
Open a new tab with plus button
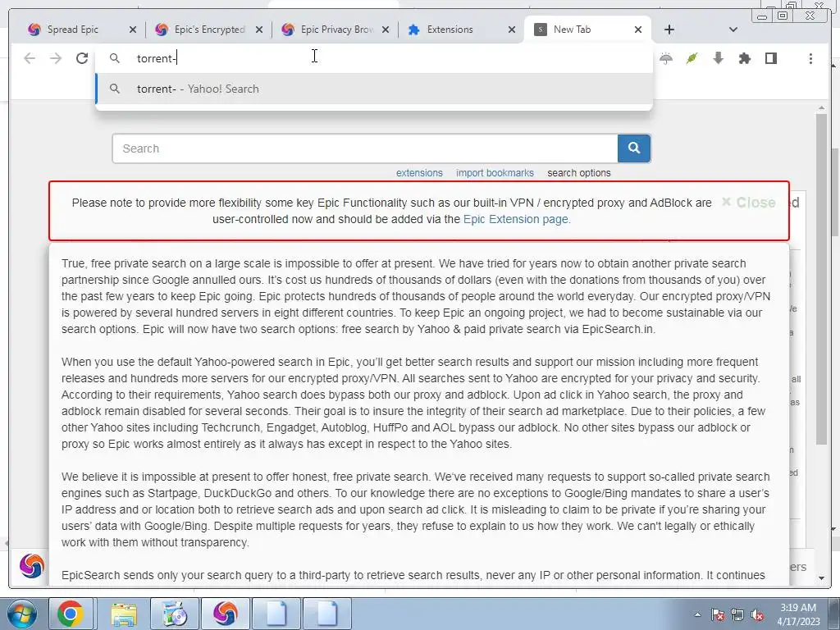669,30
